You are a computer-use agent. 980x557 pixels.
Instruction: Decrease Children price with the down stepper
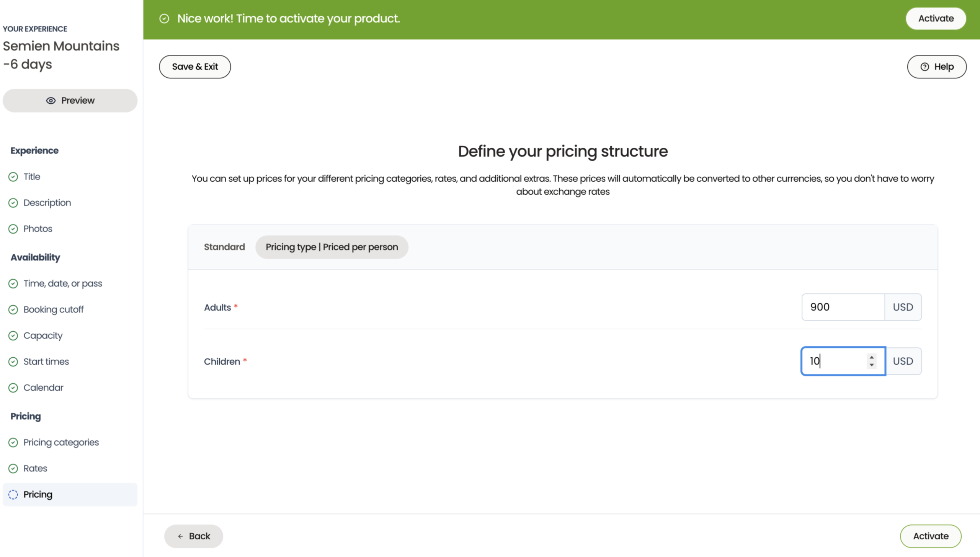point(872,365)
